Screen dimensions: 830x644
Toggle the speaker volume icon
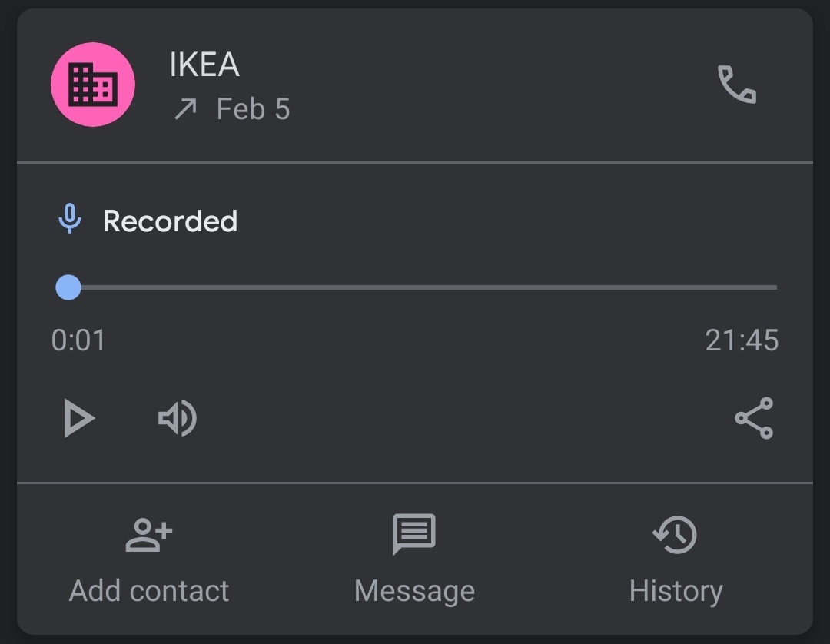click(178, 419)
